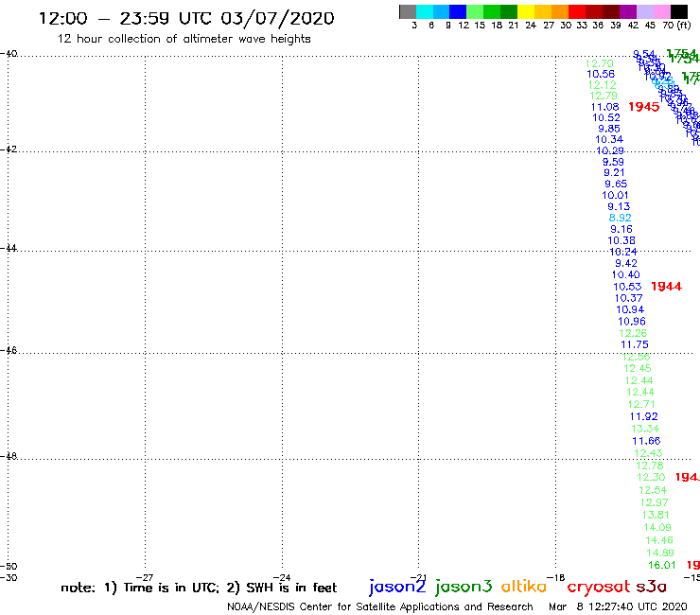
Task: Click the purple swatch in the color scale
Action: [x=628, y=11]
